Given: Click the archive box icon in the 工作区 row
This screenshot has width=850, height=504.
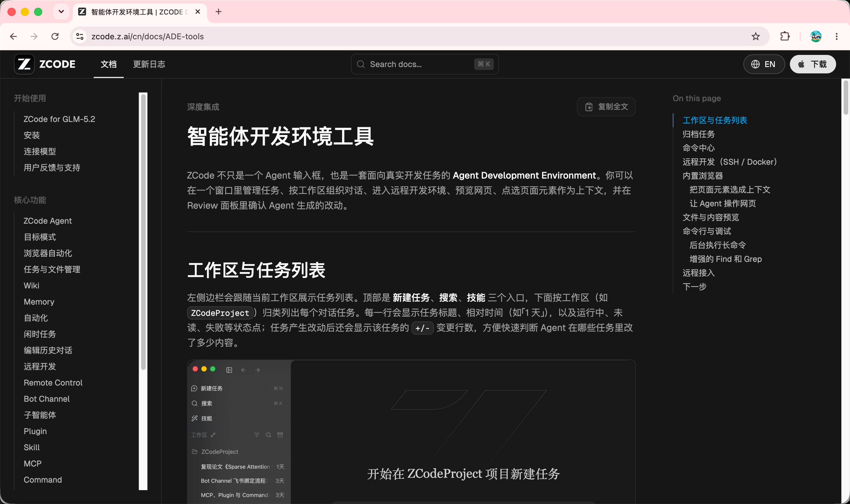Looking at the screenshot, I should 280,435.
